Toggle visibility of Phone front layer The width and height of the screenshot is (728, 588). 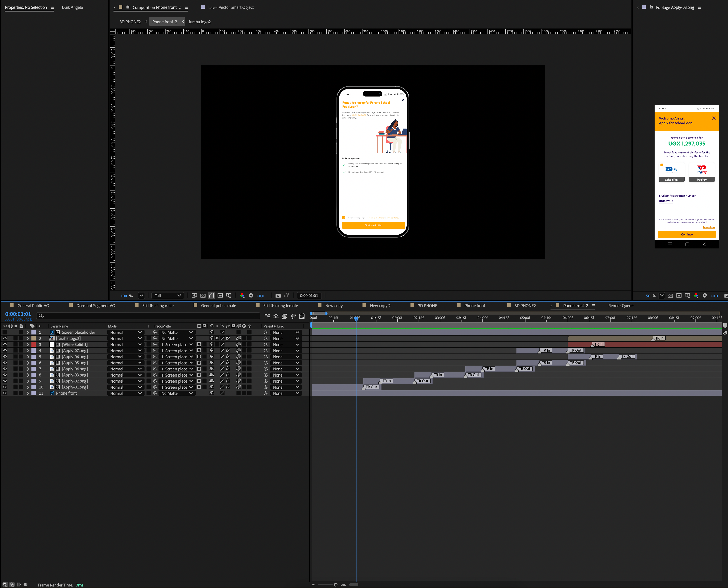(5, 393)
